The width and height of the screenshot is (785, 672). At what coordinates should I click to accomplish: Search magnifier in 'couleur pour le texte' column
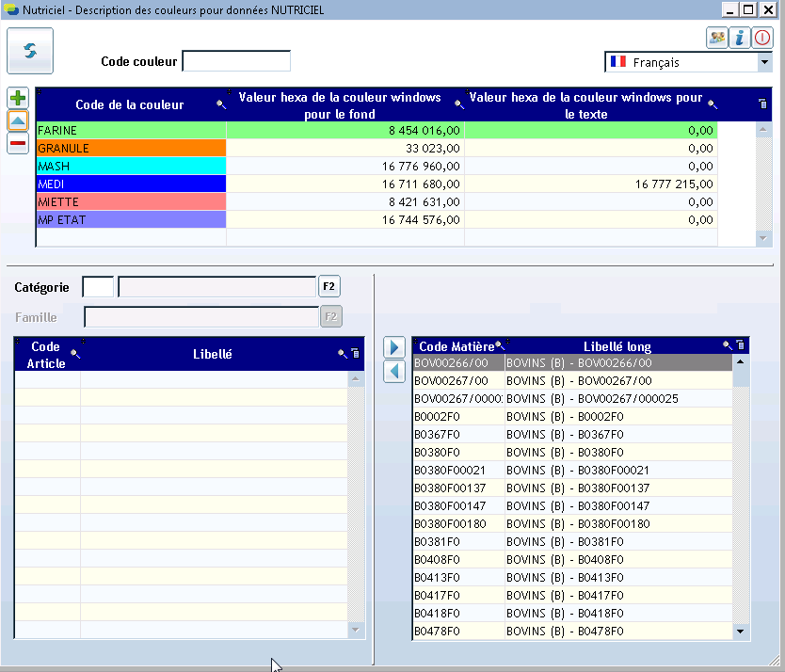click(x=713, y=104)
